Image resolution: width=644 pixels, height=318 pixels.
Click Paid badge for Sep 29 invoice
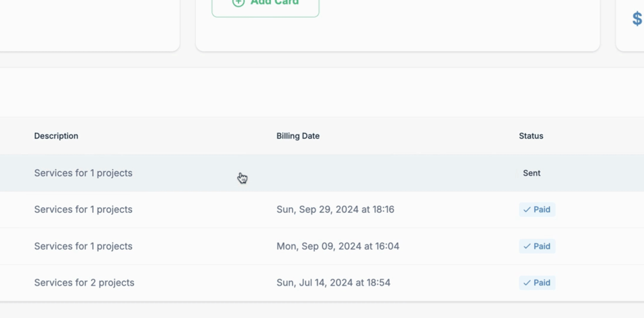[x=537, y=210]
